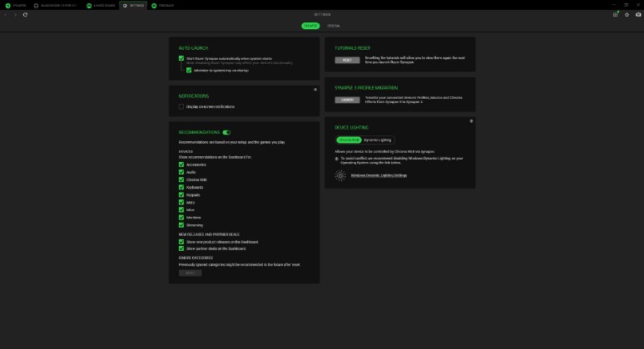644x349 pixels.
Task: Click the Windows Dynamic Lighting sun icon
Action: pyautogui.click(x=340, y=175)
